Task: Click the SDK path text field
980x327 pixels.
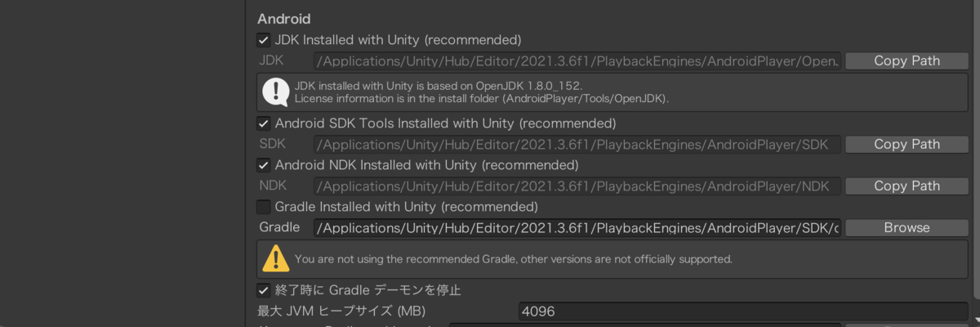Action: click(x=577, y=144)
